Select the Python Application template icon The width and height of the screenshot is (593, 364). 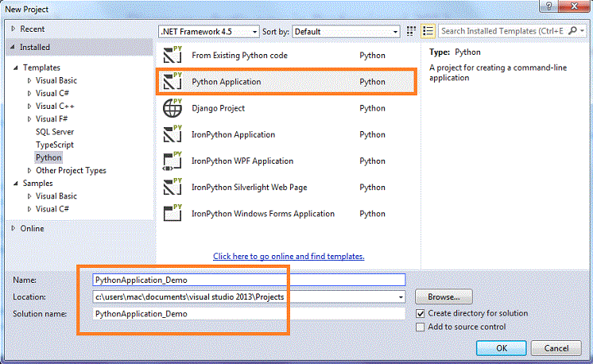coord(172,82)
